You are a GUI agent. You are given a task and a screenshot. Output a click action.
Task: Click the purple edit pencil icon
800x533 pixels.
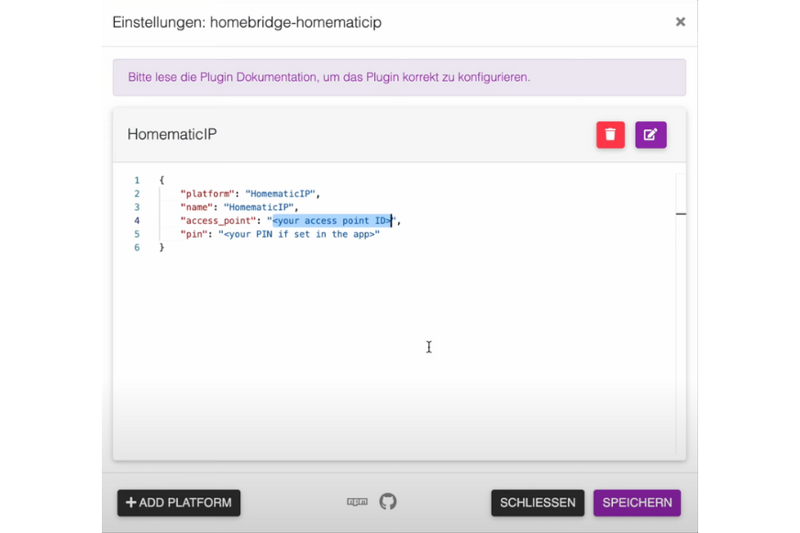click(651, 135)
